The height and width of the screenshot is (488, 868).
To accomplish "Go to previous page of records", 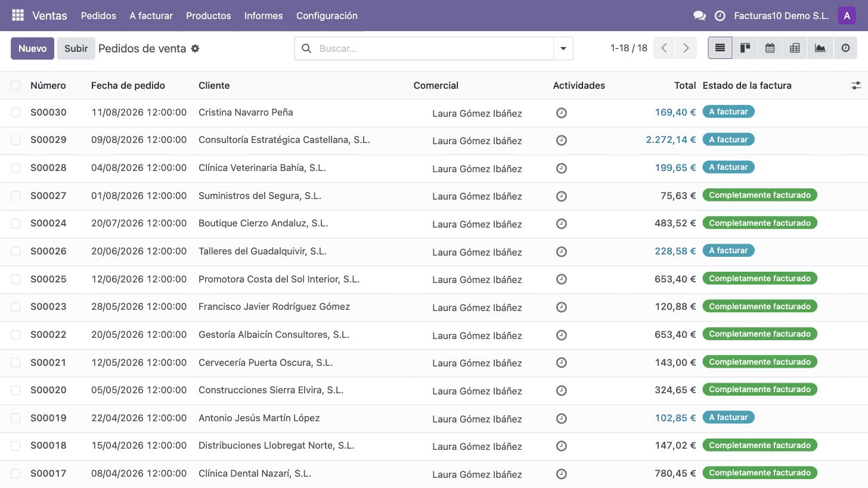I will (x=664, y=48).
